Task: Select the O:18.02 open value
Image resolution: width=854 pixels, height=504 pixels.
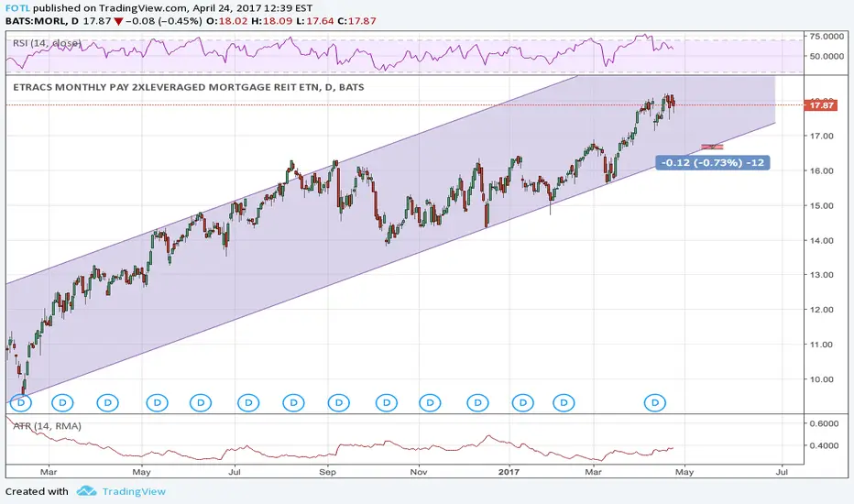Action: 224,21
